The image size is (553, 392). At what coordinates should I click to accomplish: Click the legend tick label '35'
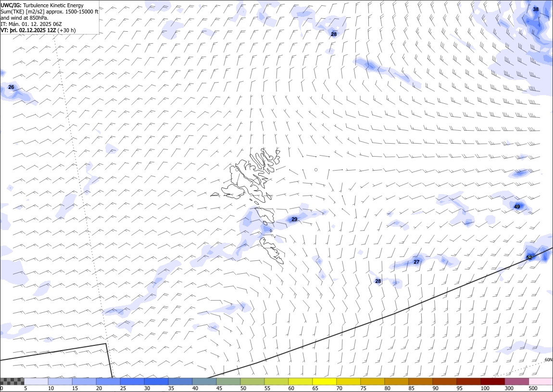pyautogui.click(x=171, y=388)
